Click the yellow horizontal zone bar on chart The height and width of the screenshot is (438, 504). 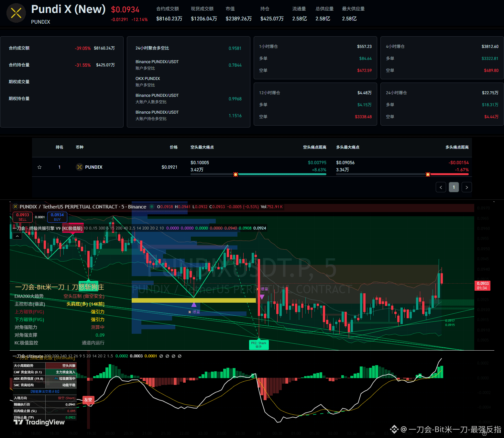[x=194, y=300]
